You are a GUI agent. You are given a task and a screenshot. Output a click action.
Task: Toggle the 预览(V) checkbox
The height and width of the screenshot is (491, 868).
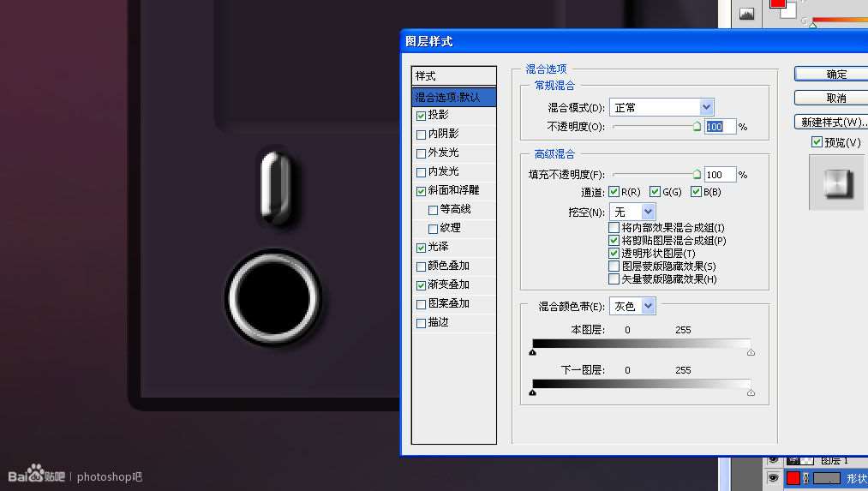click(x=817, y=141)
